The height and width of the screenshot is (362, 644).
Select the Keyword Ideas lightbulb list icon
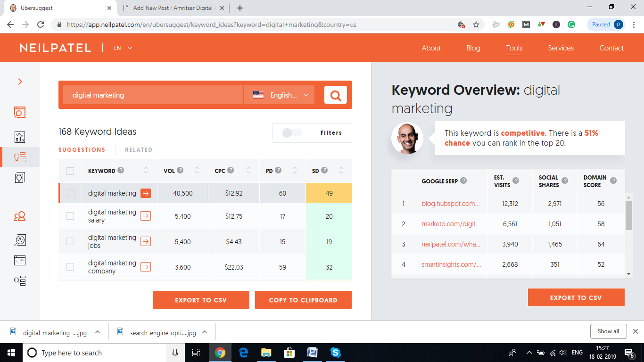(x=20, y=157)
